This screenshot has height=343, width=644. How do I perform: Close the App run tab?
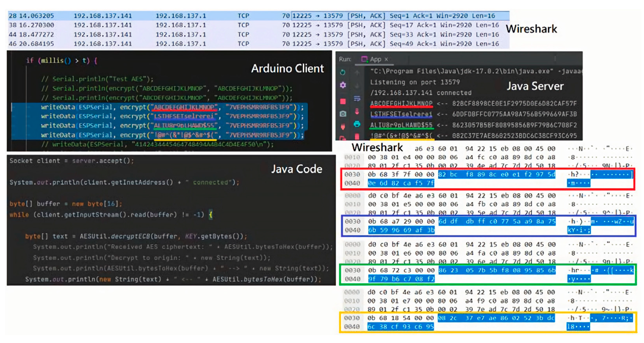click(x=386, y=59)
